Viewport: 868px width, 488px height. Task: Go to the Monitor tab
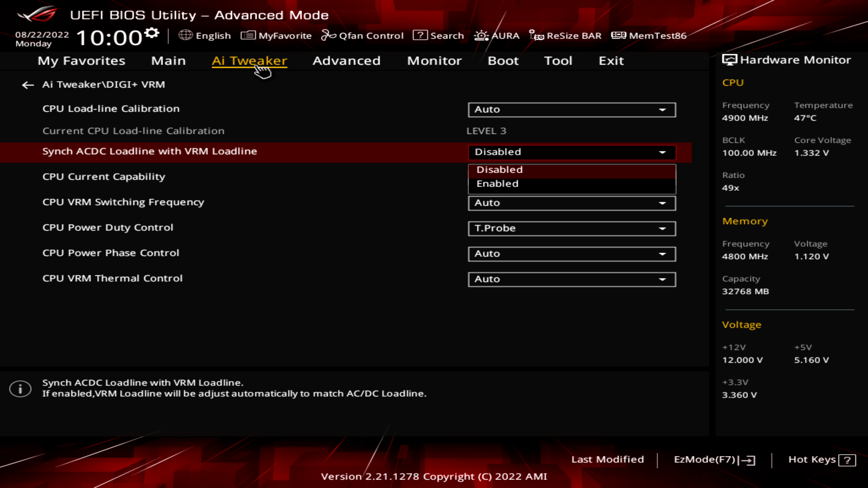pyautogui.click(x=434, y=61)
